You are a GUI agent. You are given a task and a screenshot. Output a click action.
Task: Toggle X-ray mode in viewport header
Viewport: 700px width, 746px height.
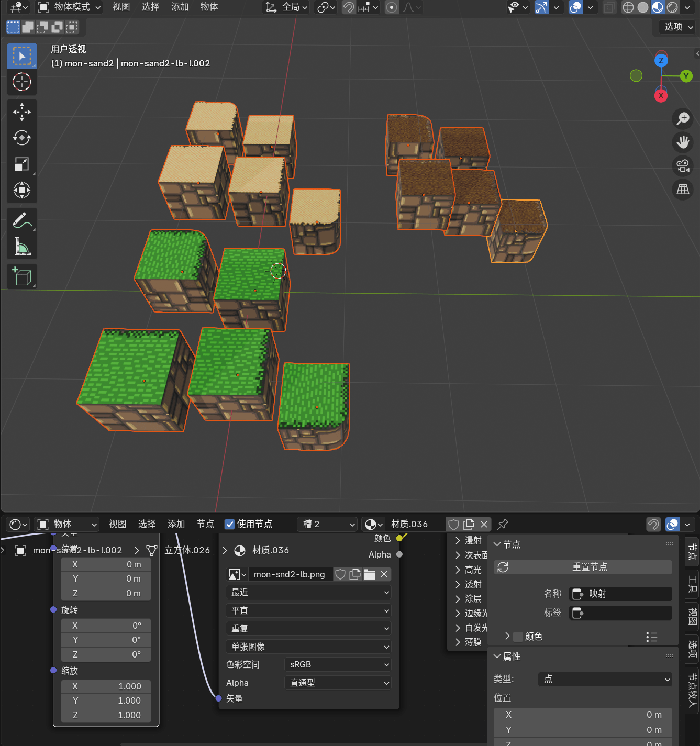[x=609, y=7]
